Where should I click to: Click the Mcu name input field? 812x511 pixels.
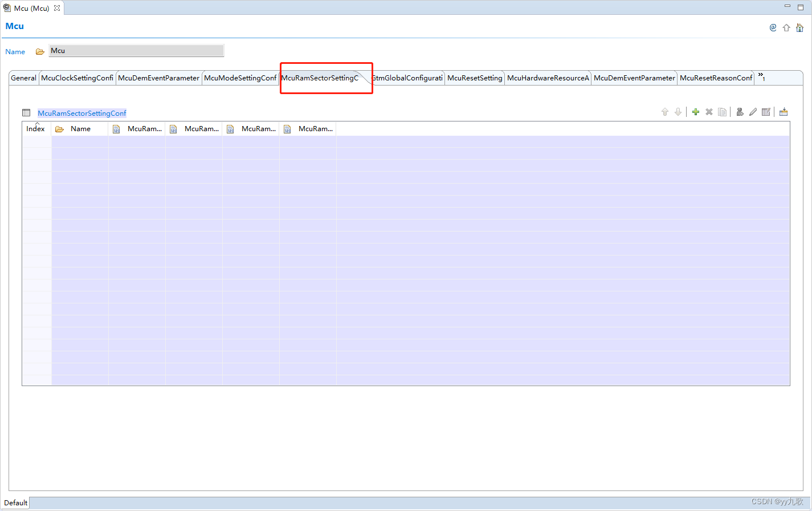coord(137,51)
